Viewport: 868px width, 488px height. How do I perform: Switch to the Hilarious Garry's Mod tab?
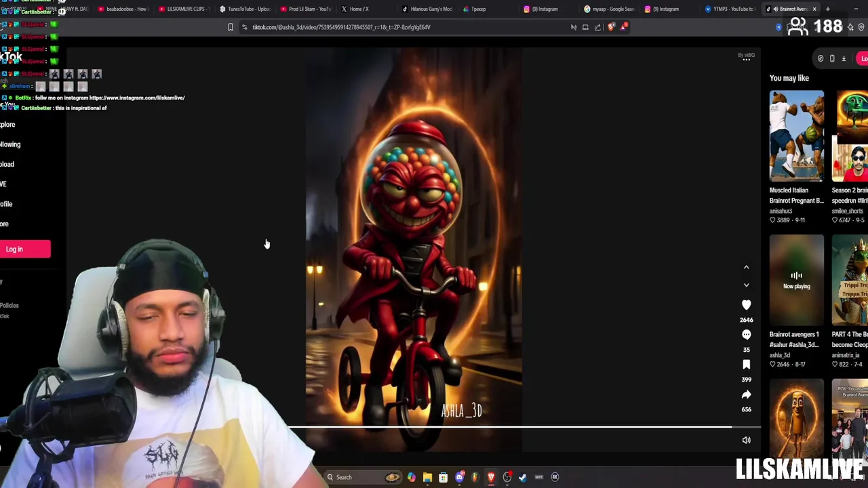[x=427, y=9]
